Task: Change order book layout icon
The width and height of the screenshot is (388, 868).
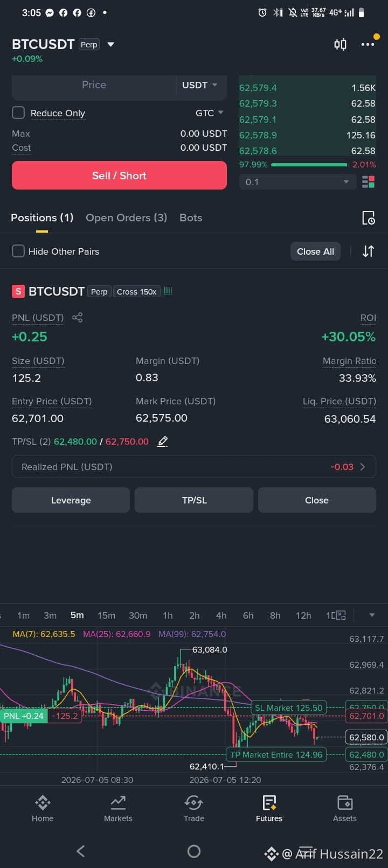Action: pyautogui.click(x=369, y=182)
